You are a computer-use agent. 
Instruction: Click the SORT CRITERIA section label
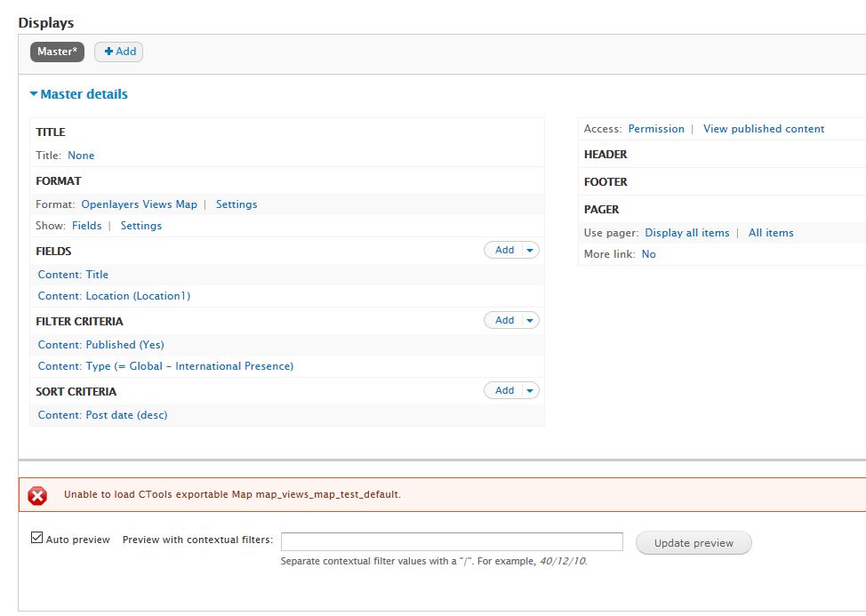click(76, 392)
